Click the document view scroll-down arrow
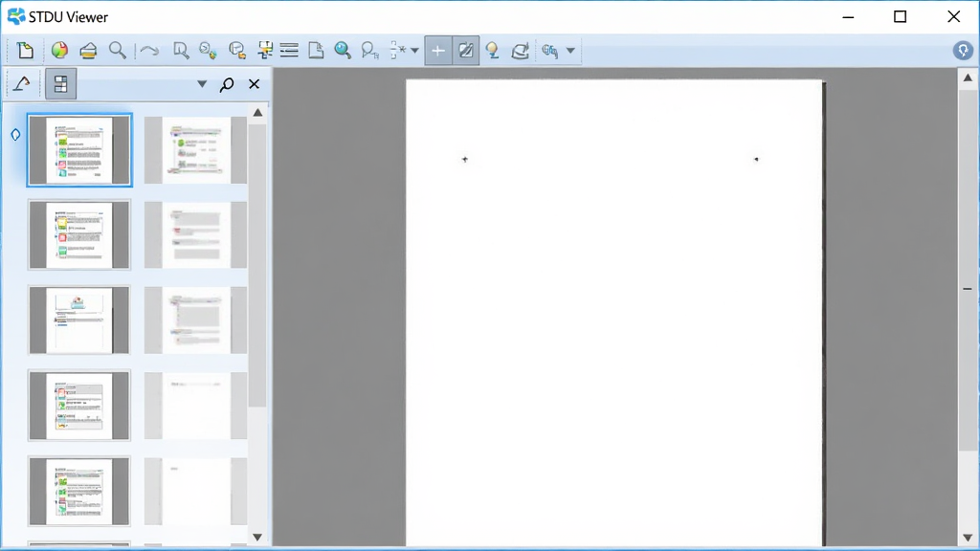The image size is (980, 551). (x=968, y=538)
